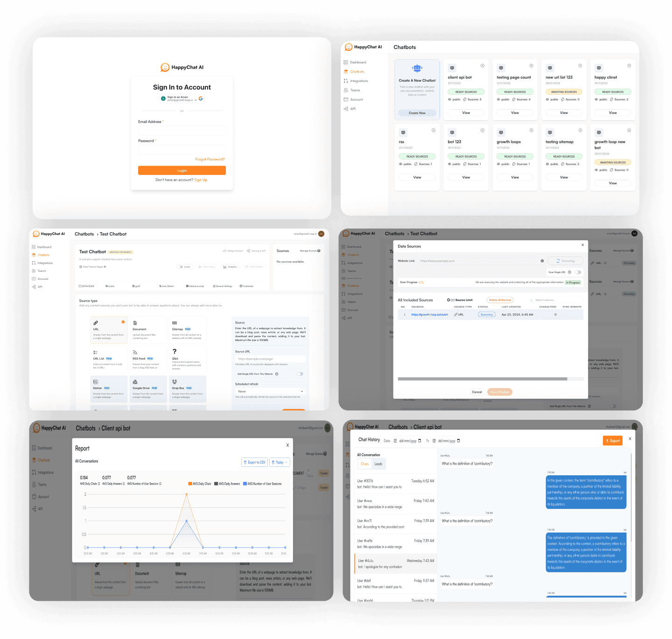
Task: Click the Password field on sign in
Action: pos(182,150)
